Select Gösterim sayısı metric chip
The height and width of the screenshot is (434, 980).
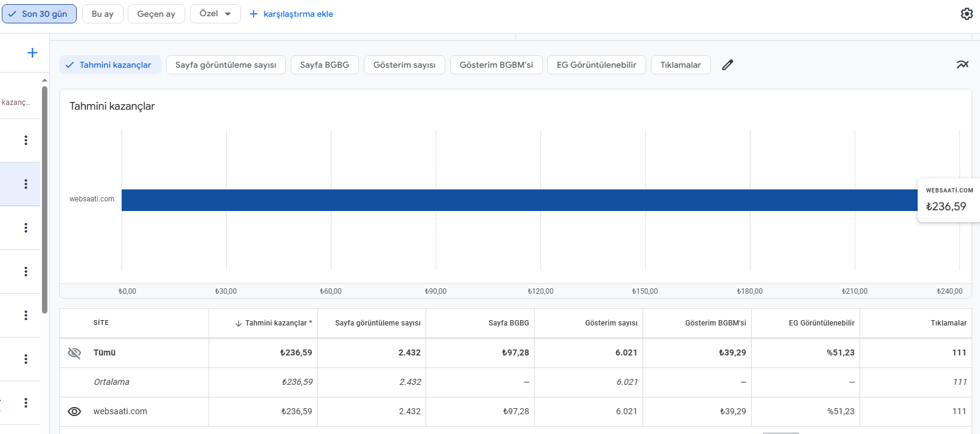coord(405,65)
